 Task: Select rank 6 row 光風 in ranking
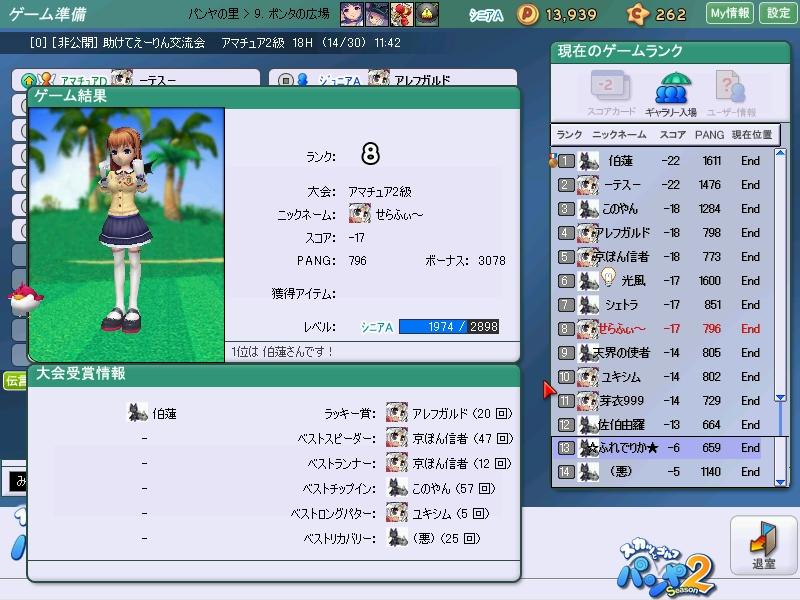(x=663, y=281)
